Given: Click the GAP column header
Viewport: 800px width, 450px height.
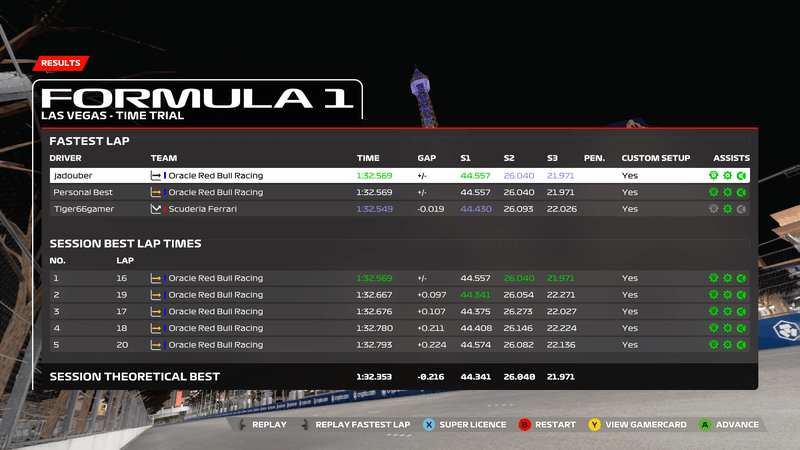Looking at the screenshot, I should click(x=427, y=158).
